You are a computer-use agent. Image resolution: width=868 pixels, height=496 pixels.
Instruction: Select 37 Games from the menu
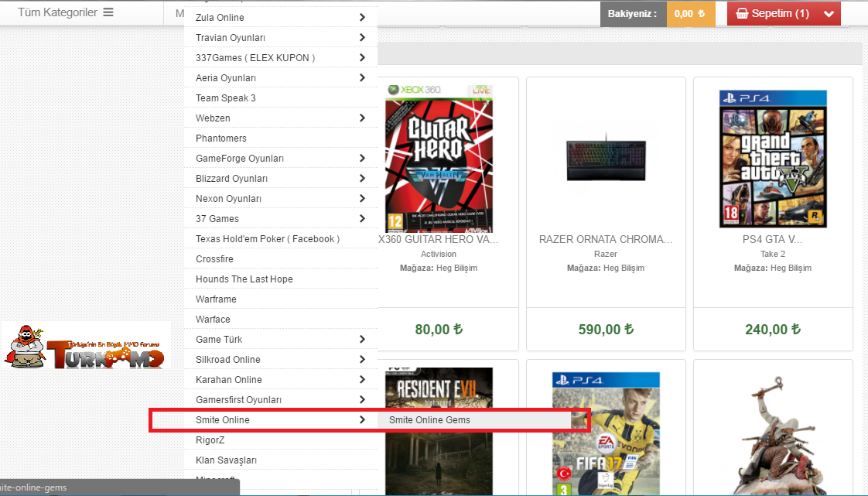[x=217, y=219]
